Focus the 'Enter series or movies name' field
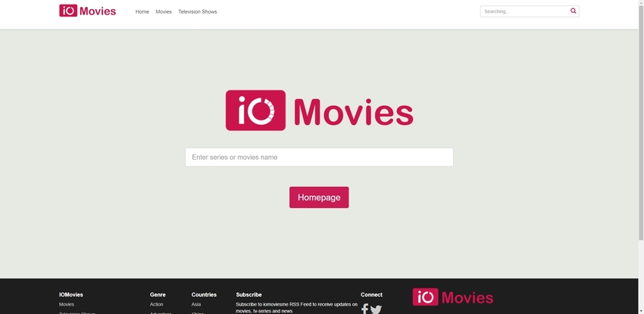Viewport: 644px width, 314px height. pyautogui.click(x=319, y=157)
